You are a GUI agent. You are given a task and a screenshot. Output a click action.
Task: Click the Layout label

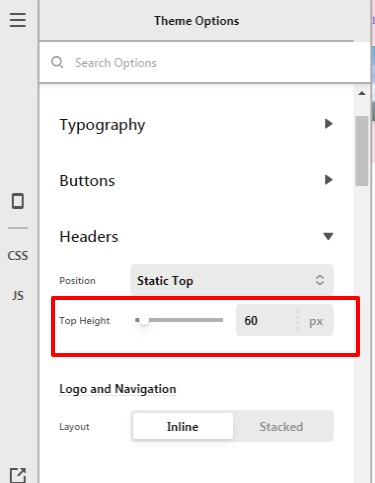74,427
